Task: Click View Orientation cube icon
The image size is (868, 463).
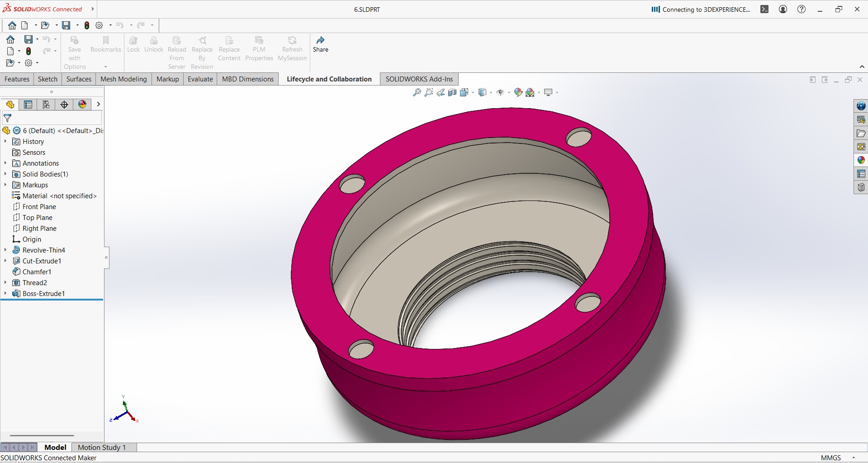Action: (x=464, y=92)
